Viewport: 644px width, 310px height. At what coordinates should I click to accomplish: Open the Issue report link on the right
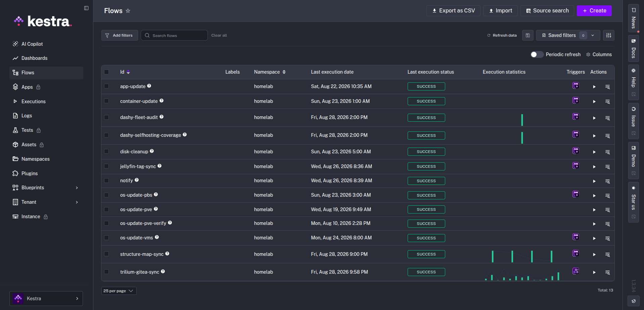click(x=634, y=121)
